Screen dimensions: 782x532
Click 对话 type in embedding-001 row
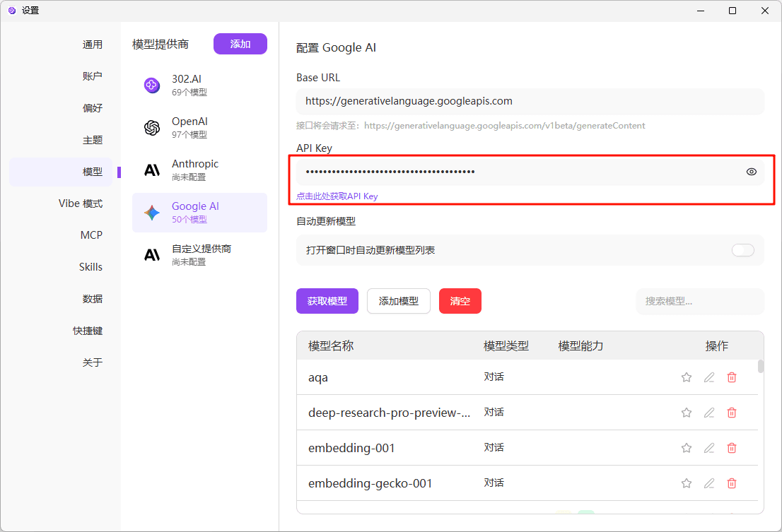click(494, 448)
